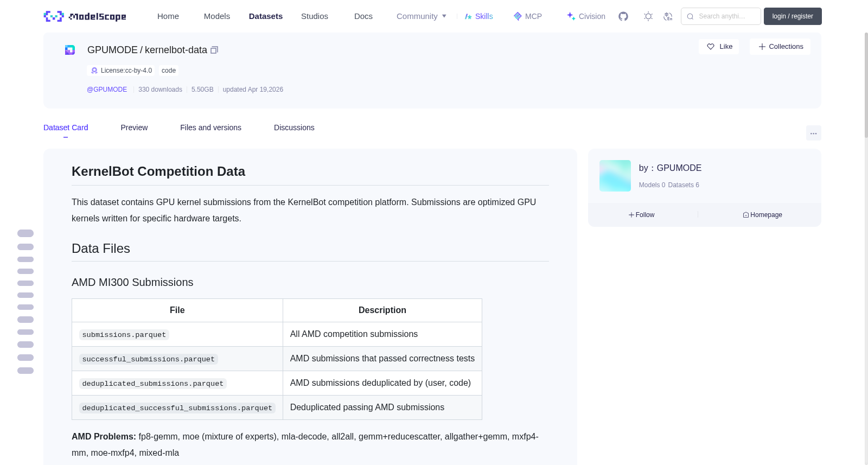The width and height of the screenshot is (868, 465).
Task: Open the Files and versions tab
Action: click(210, 128)
